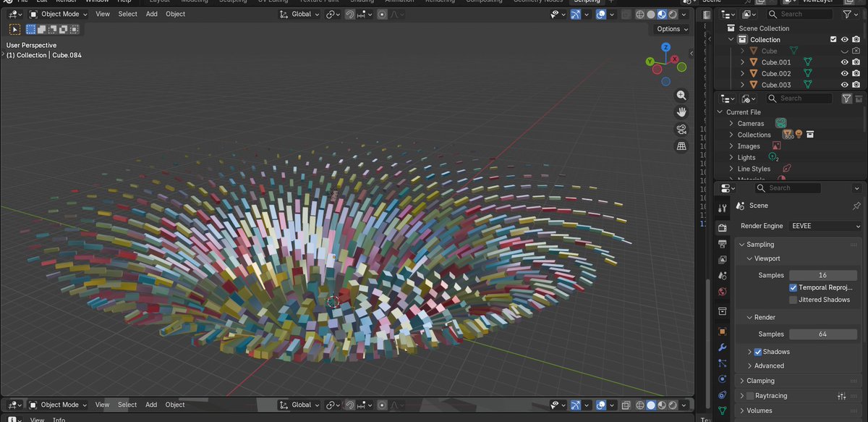This screenshot has width=868, height=422.
Task: Open the View menu in top viewport header
Action: tap(103, 14)
